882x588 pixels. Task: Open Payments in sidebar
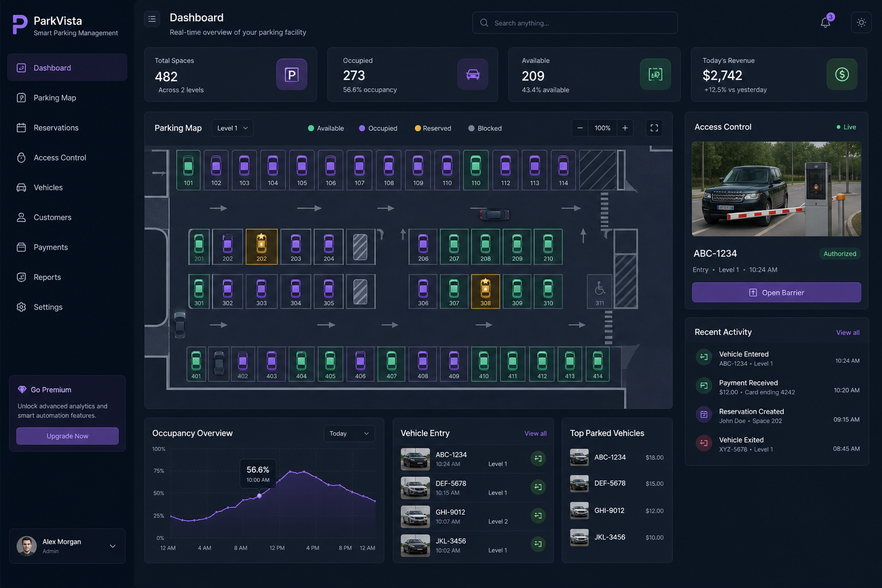click(67, 247)
